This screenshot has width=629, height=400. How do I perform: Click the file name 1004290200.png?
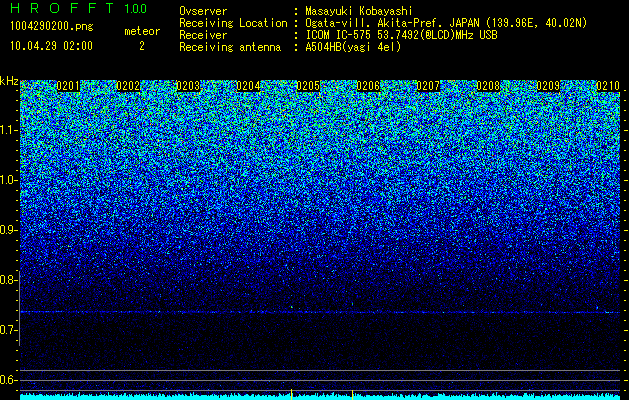(52, 27)
